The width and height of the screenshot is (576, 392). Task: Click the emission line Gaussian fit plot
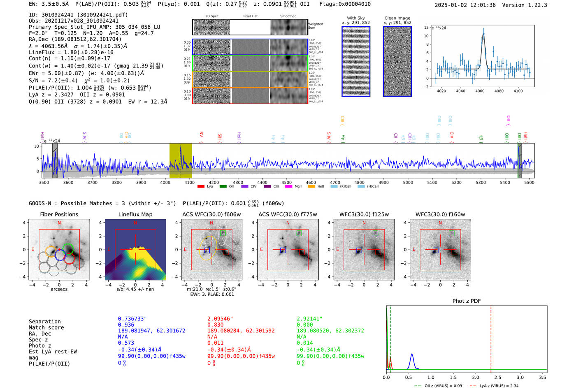click(483, 56)
